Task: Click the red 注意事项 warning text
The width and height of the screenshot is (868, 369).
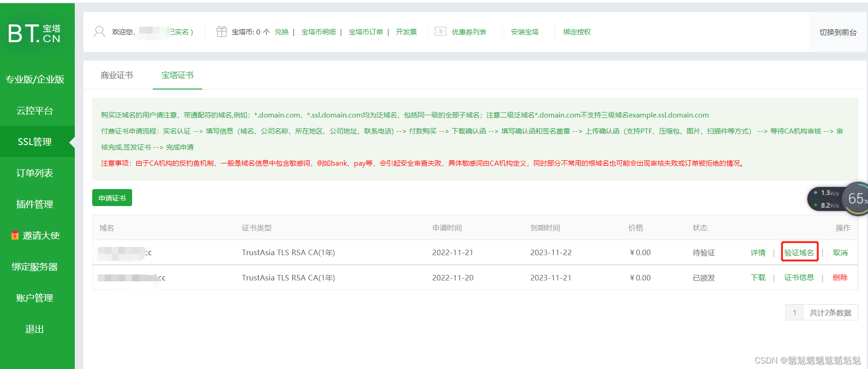Action: [x=423, y=163]
